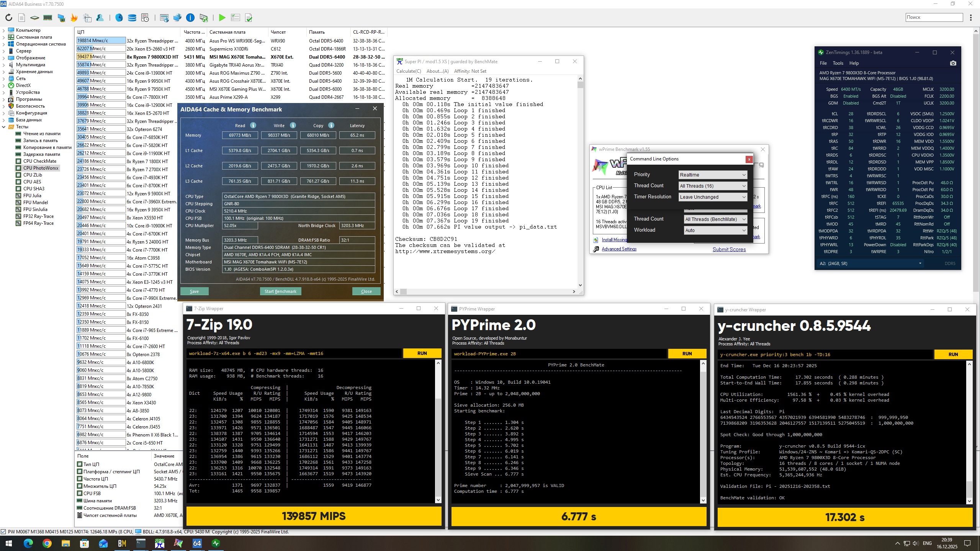Open the Timer Resolution dropdown

click(712, 197)
